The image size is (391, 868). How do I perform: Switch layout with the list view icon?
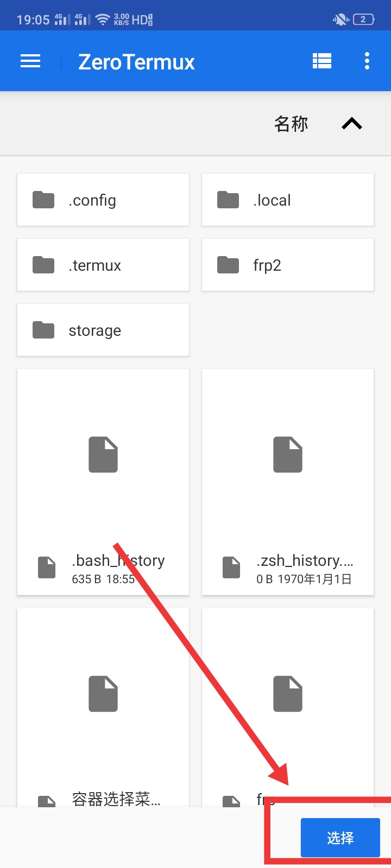point(322,61)
